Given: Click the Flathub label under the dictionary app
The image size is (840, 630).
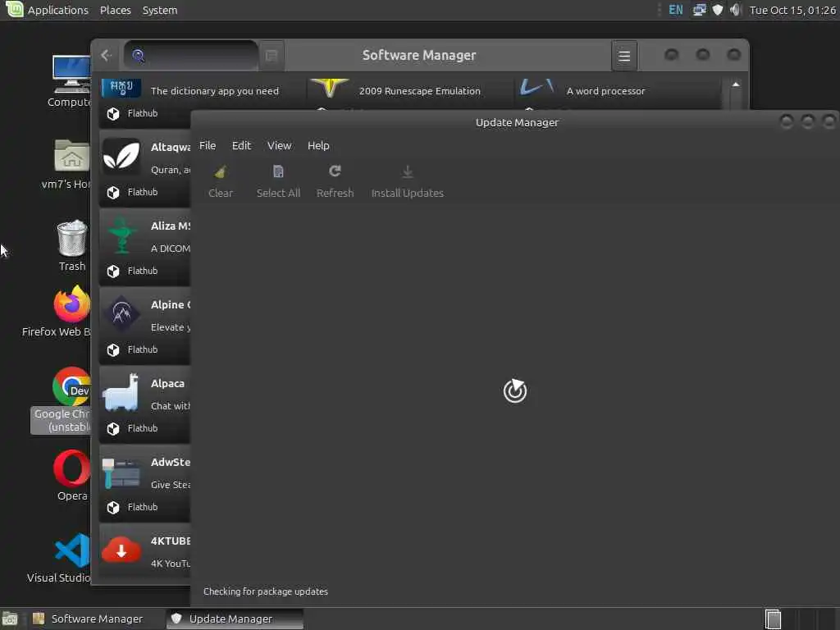Looking at the screenshot, I should (x=143, y=113).
